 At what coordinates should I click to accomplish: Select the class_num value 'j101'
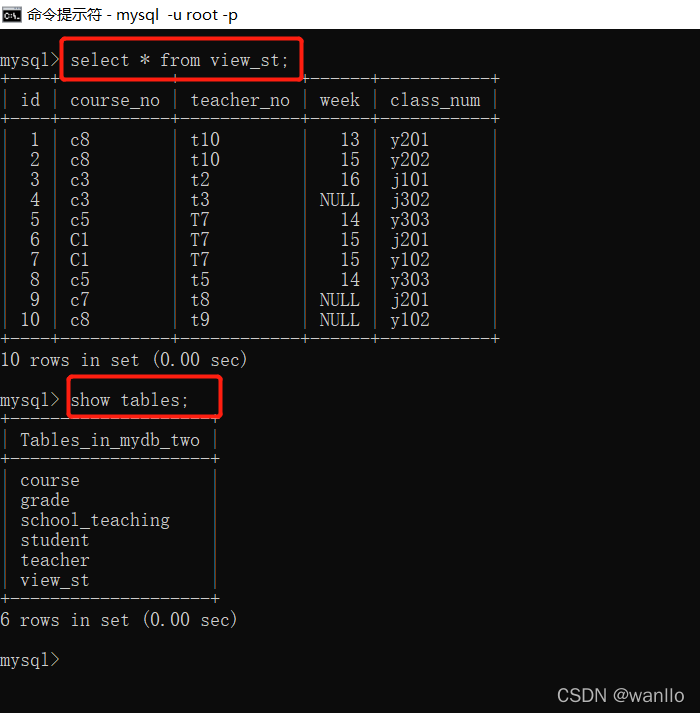click(409, 180)
